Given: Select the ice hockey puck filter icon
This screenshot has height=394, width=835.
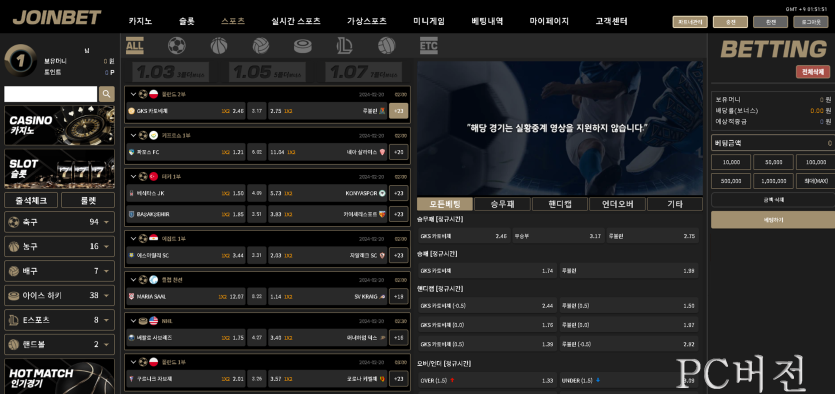Looking at the screenshot, I should tap(302, 46).
